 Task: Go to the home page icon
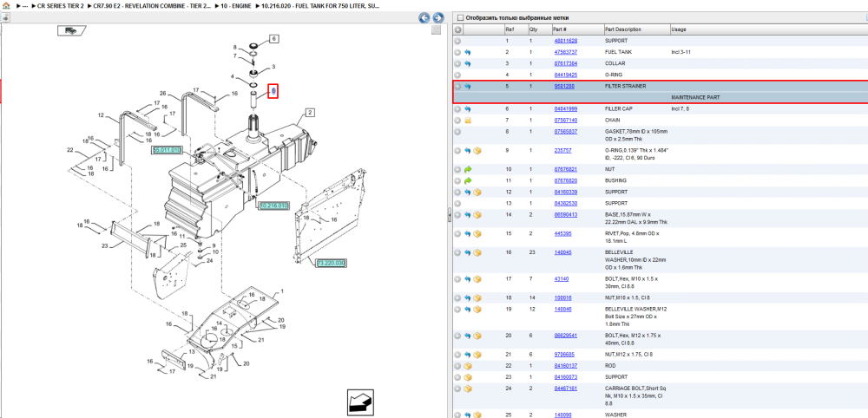click(x=6, y=5)
